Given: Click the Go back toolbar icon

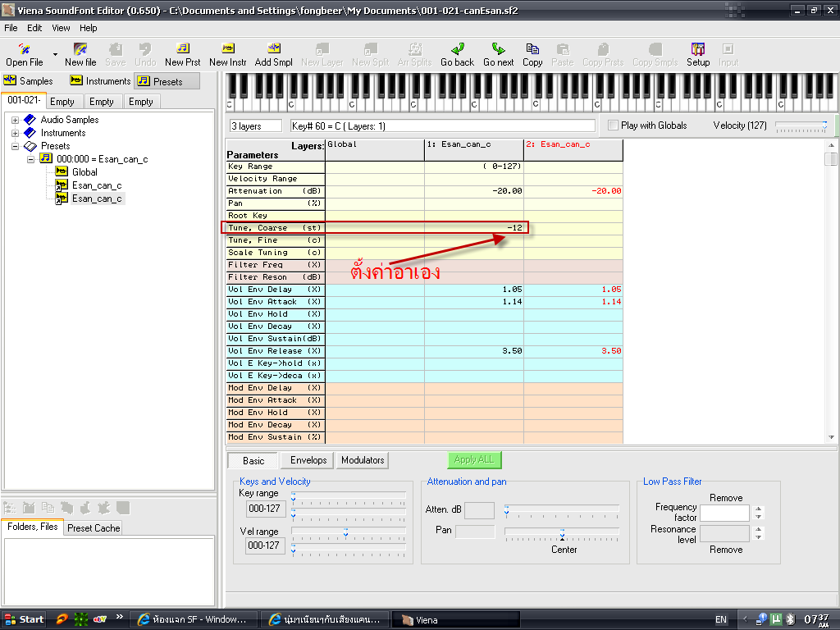Looking at the screenshot, I should point(457,55).
